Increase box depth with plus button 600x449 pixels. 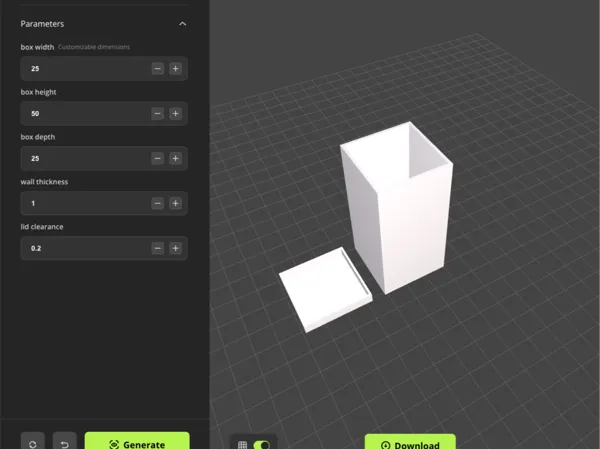[x=176, y=158]
